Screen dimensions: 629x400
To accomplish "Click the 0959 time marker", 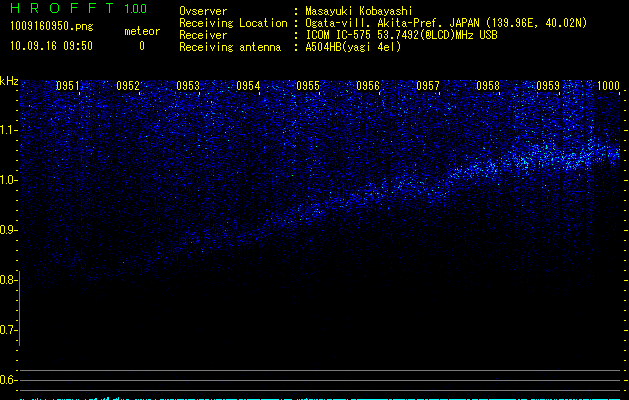I will (548, 86).
